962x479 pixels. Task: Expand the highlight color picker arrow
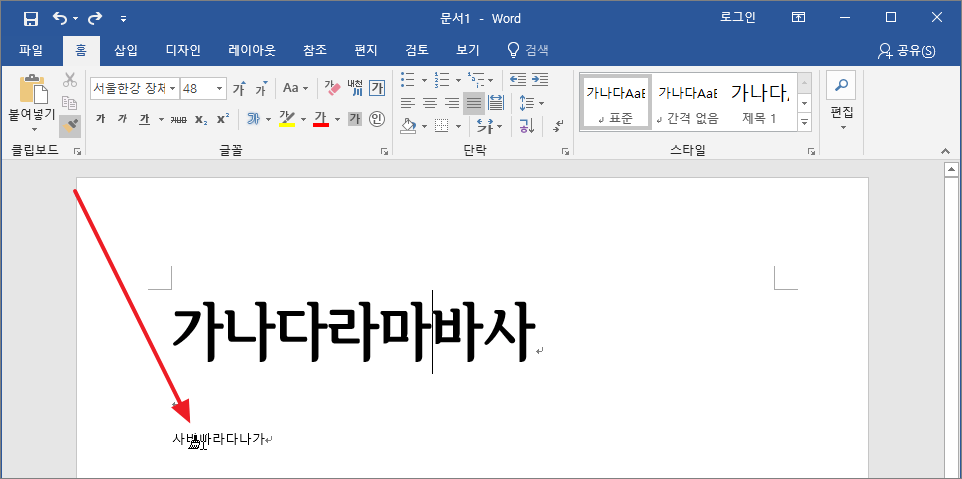[x=302, y=119]
